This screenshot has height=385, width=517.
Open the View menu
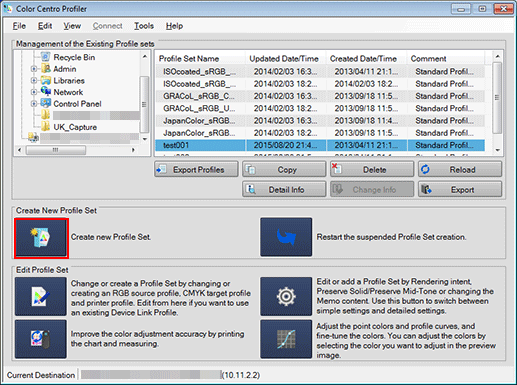coord(72,26)
